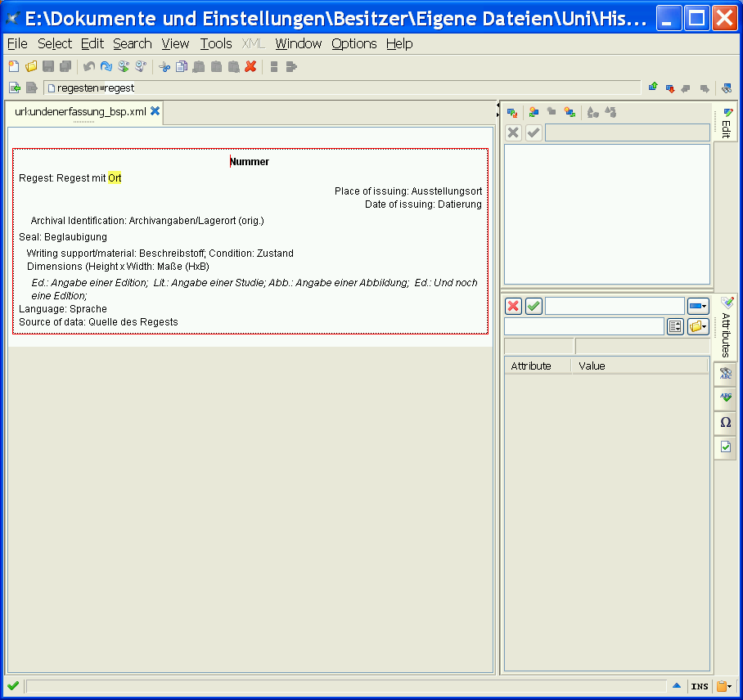743x700 pixels.
Task: Open the blue remove-attribute dropdown
Action: click(x=698, y=307)
